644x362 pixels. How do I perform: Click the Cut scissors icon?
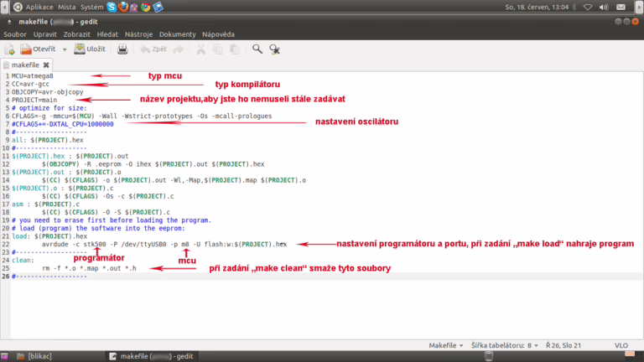pos(200,49)
